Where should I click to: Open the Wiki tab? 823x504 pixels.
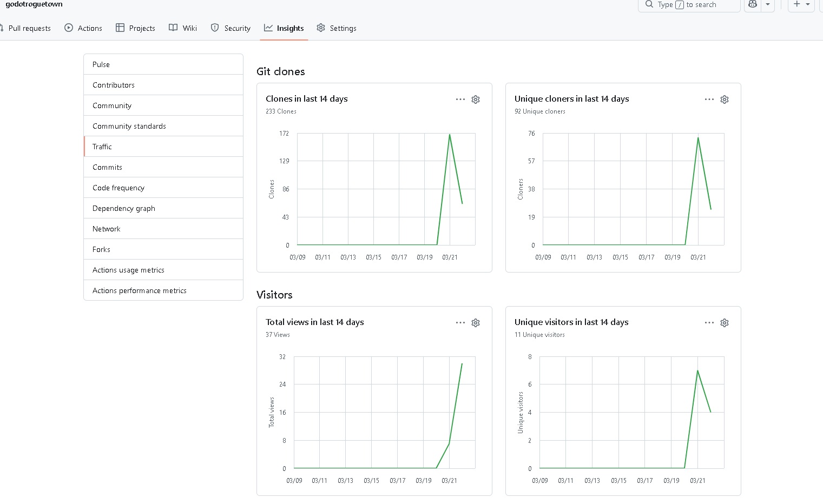click(183, 28)
